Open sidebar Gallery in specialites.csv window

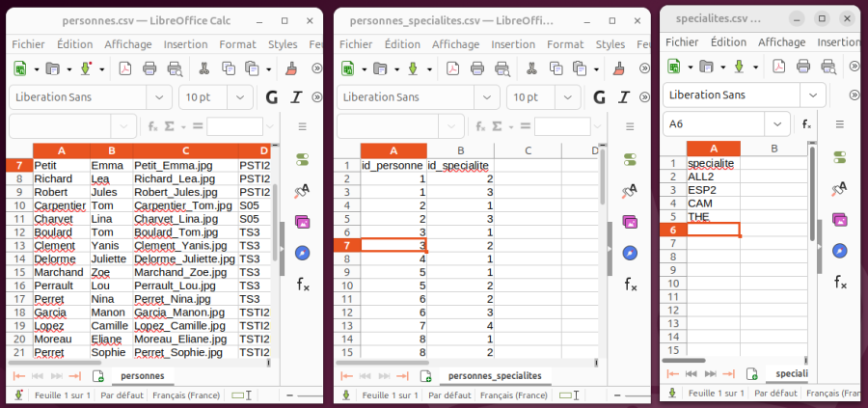pos(840,220)
